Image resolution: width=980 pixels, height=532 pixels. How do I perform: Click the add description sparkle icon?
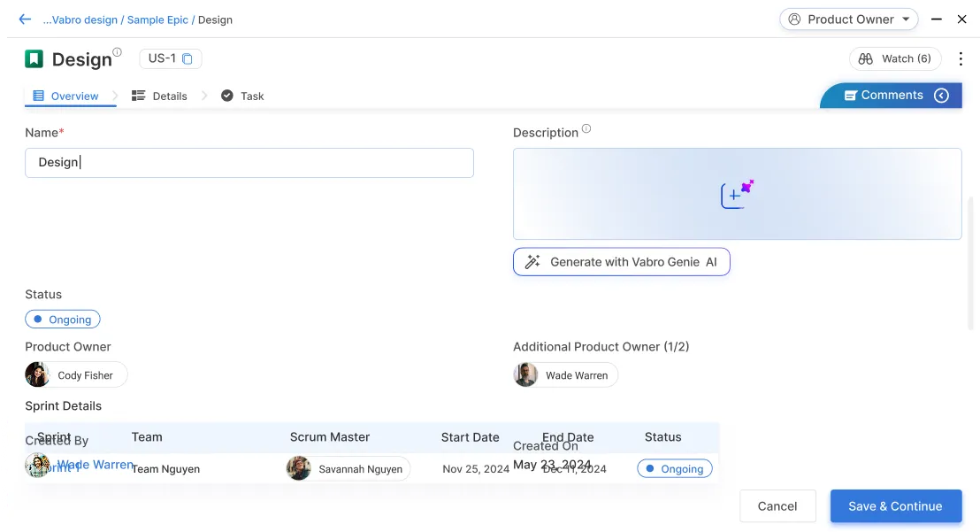(x=737, y=194)
